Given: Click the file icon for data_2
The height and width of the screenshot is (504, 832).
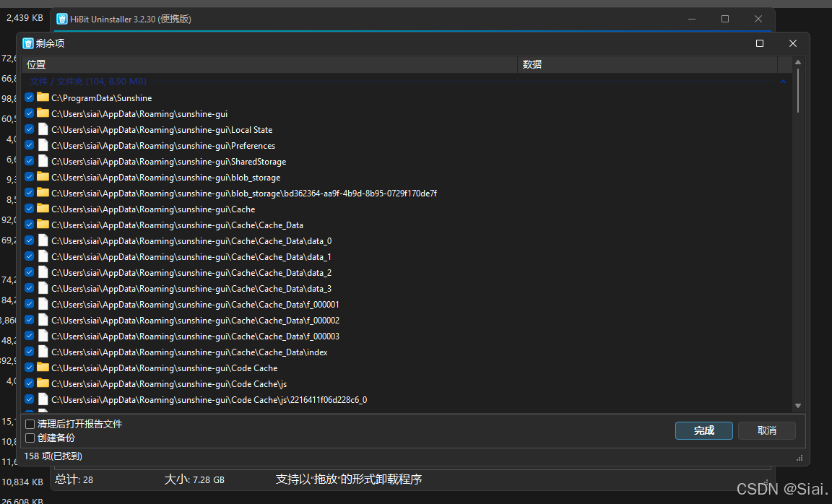Looking at the screenshot, I should click(43, 273).
